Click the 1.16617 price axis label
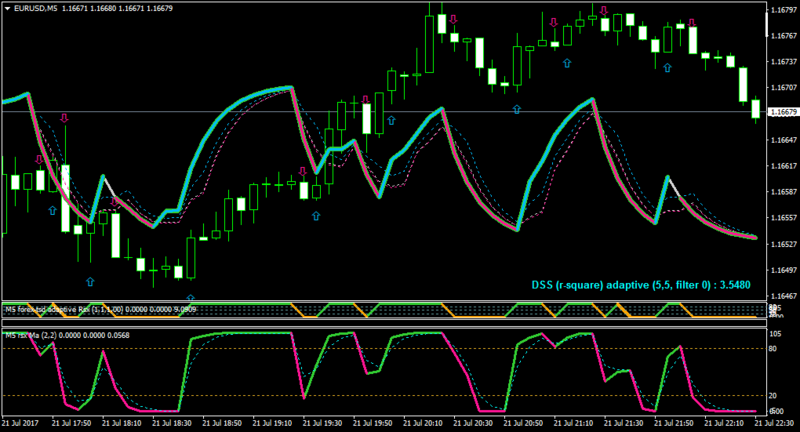800x432 pixels. (x=784, y=166)
